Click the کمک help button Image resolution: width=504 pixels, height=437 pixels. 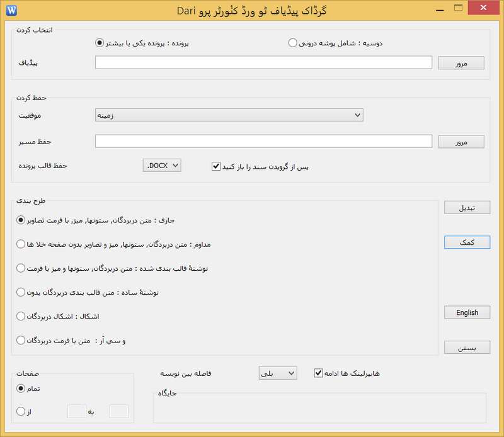467,242
